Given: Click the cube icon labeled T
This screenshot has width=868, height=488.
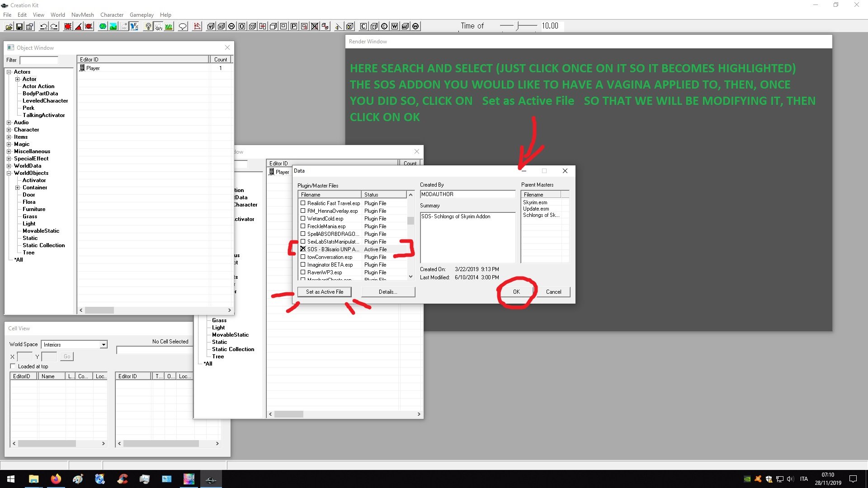Looking at the screenshot, I should (211, 27).
